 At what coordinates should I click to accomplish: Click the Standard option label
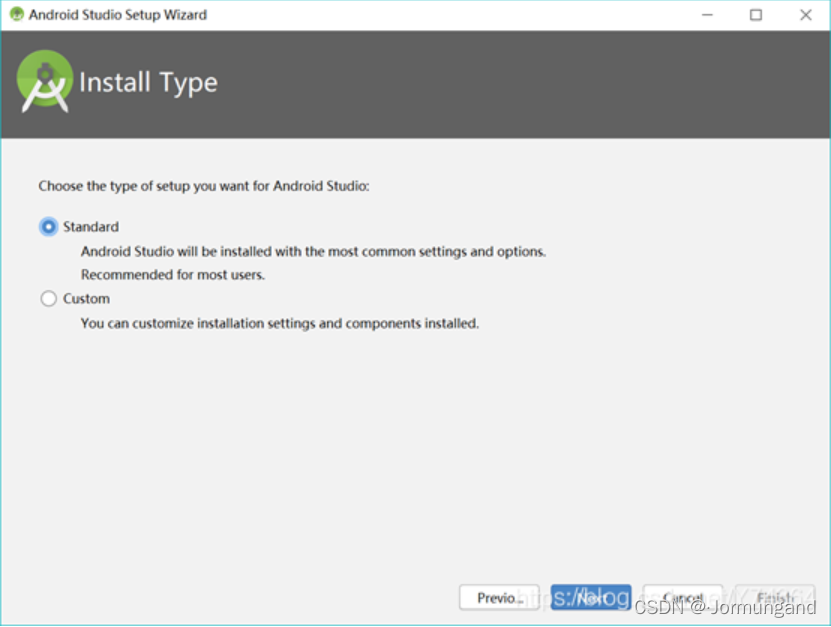coord(91,227)
